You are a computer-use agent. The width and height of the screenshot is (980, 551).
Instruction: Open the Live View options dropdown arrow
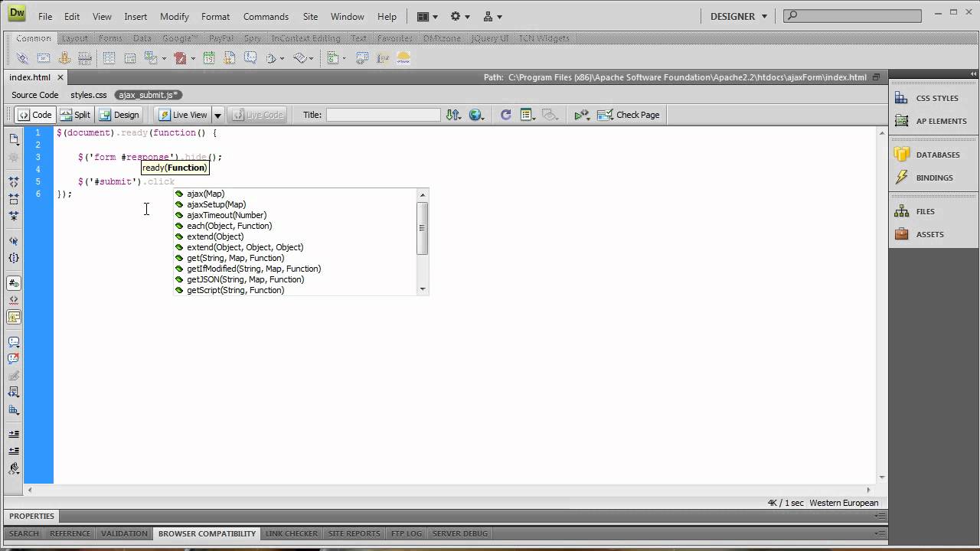[217, 115]
